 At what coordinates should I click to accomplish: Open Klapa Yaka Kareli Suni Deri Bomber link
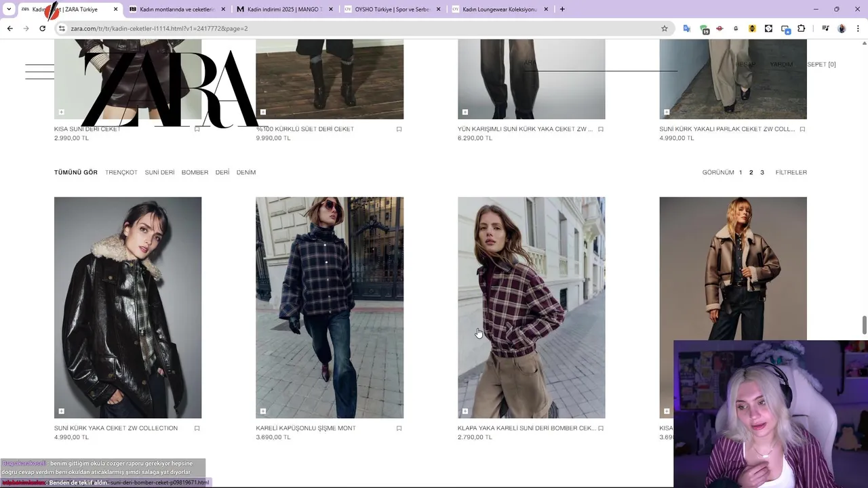(527, 428)
